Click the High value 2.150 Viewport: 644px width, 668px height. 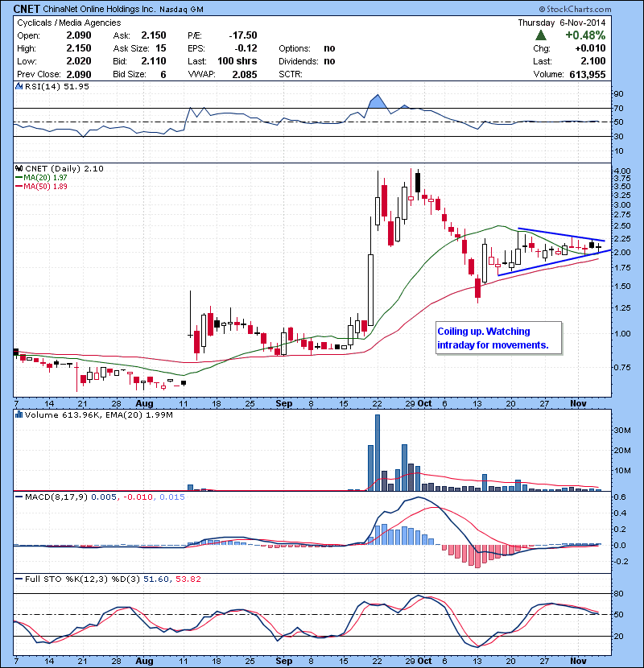(x=79, y=48)
